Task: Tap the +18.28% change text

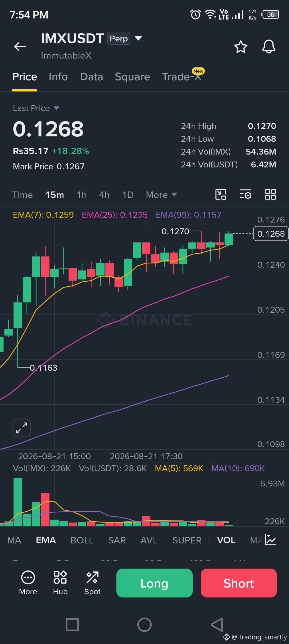Action: pos(70,151)
